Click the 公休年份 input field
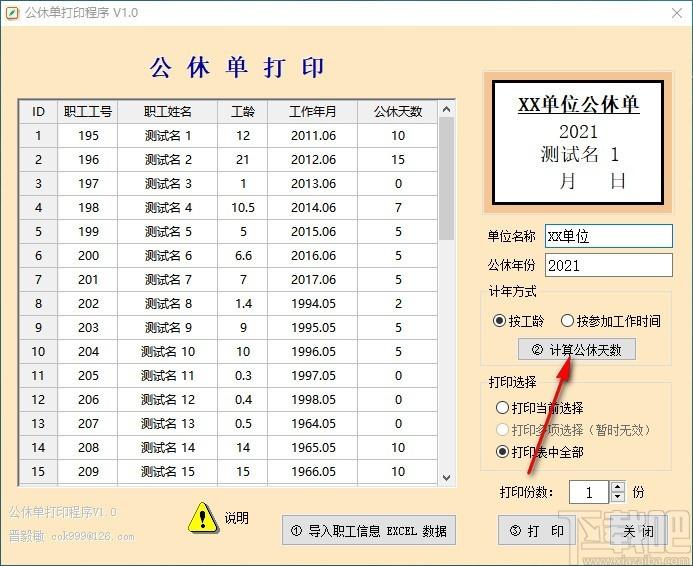Screen dimensions: 693x566 click(x=609, y=265)
